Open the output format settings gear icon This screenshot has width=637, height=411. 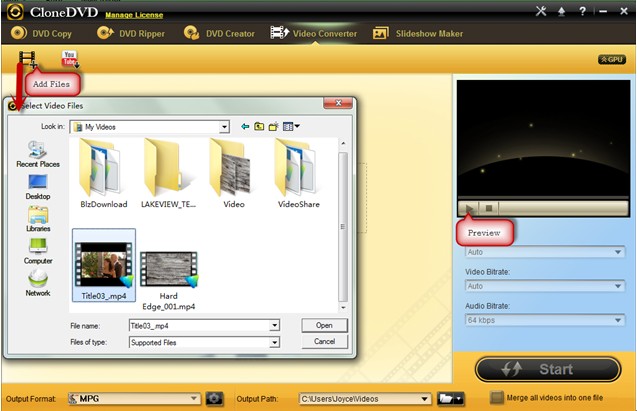tap(214, 399)
